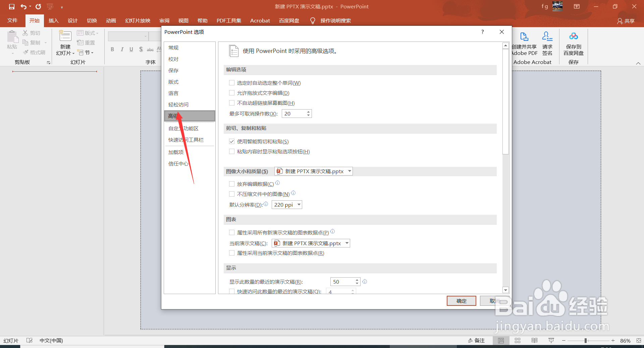644x348 pixels.
Task: Click the Ribbon Display Options icon
Action: pyautogui.click(x=577, y=6)
